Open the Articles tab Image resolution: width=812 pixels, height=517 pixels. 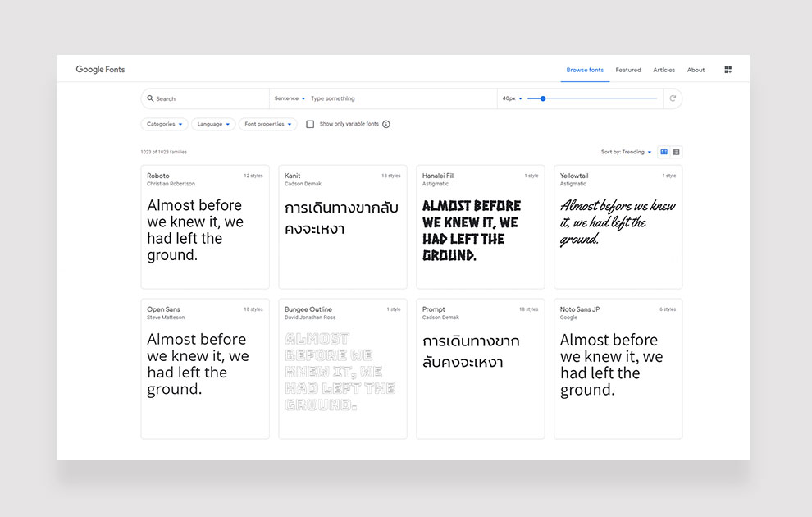pos(664,70)
